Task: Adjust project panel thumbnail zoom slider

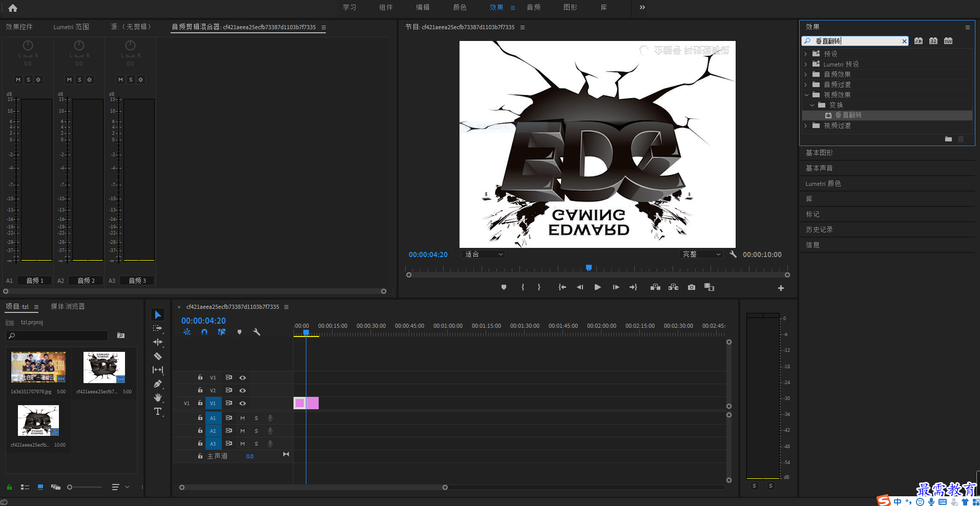Action: [x=70, y=487]
